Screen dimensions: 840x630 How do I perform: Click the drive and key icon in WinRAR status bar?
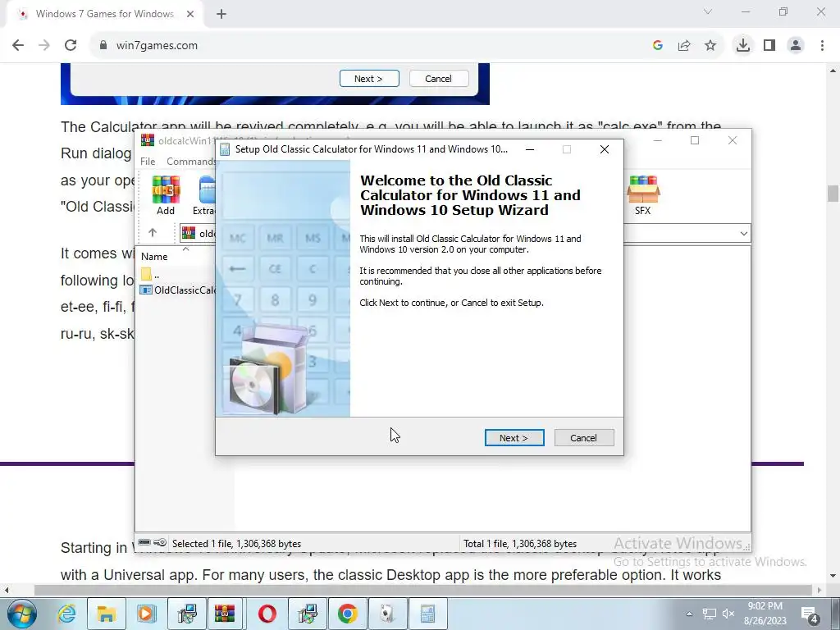152,543
